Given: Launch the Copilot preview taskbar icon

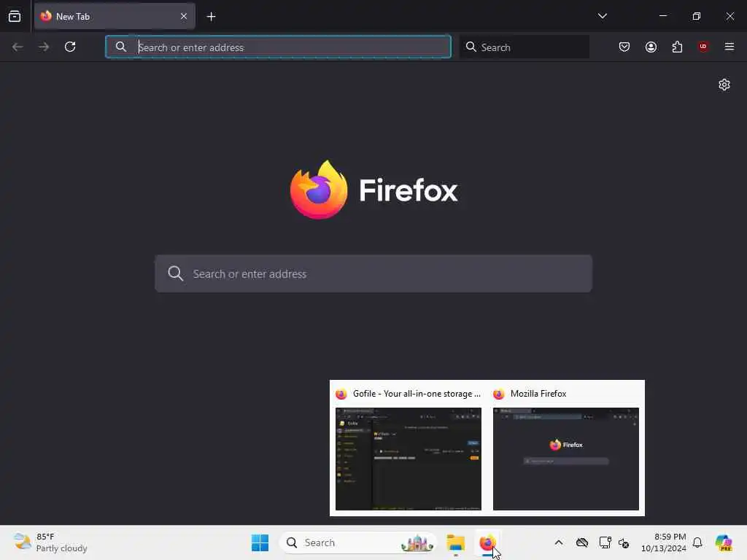Looking at the screenshot, I should 724,542.
